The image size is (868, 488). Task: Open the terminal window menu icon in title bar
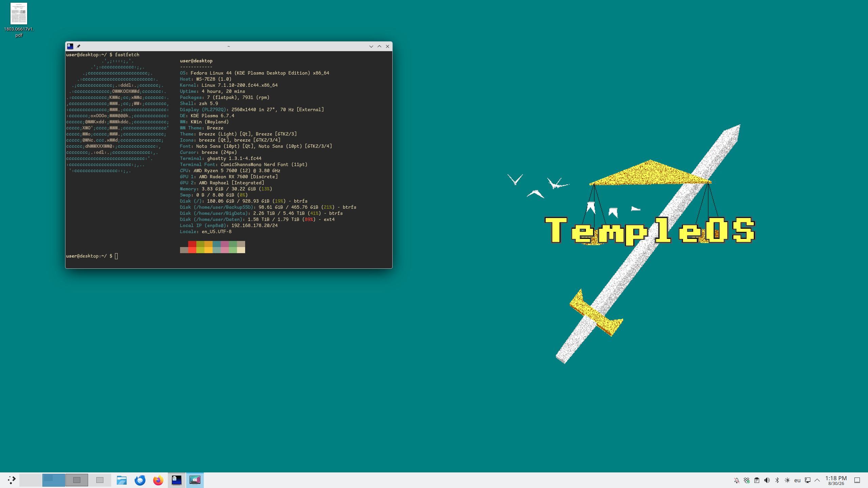tap(70, 46)
